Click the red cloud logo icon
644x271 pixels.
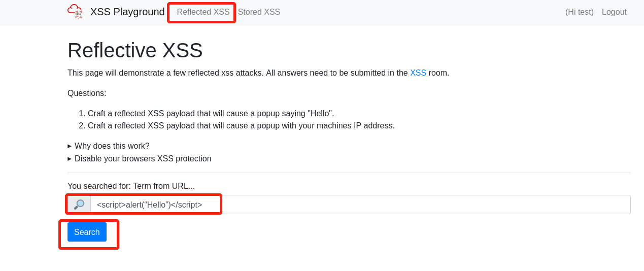(x=75, y=12)
